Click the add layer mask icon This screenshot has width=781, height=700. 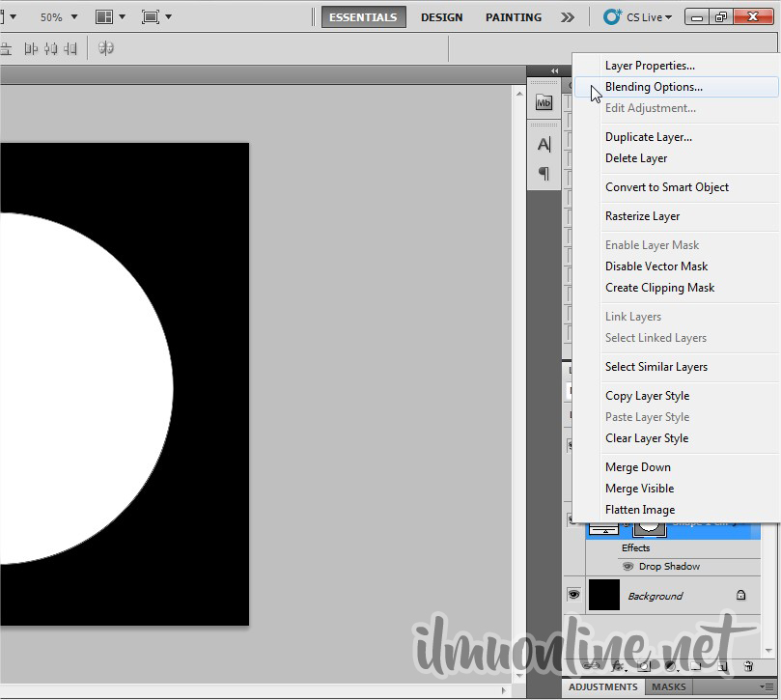point(643,666)
